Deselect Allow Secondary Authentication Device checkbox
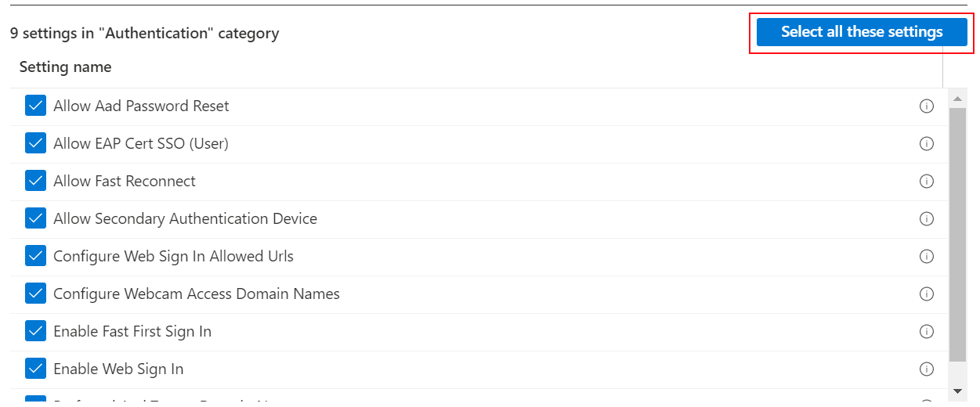Image resolution: width=980 pixels, height=407 pixels. [36, 218]
